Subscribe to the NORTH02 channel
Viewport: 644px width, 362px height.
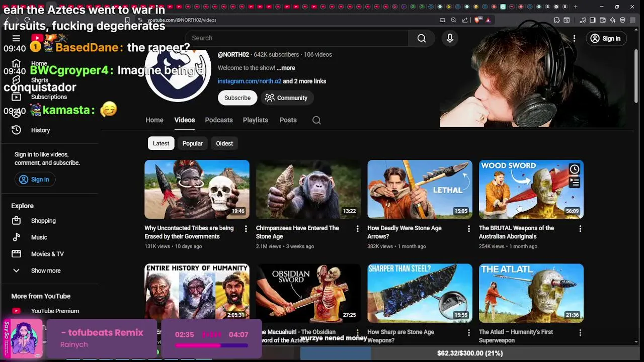tap(237, 98)
